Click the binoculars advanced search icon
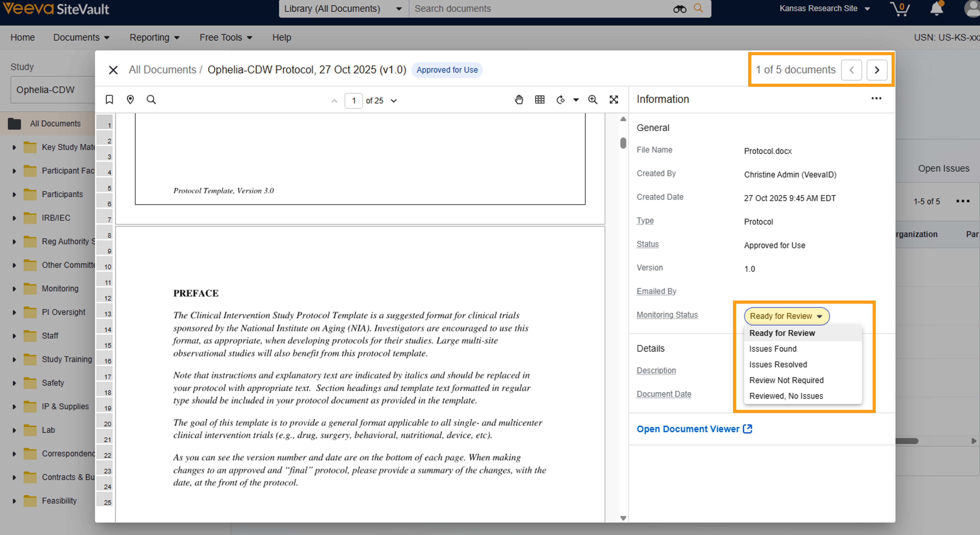 [680, 9]
